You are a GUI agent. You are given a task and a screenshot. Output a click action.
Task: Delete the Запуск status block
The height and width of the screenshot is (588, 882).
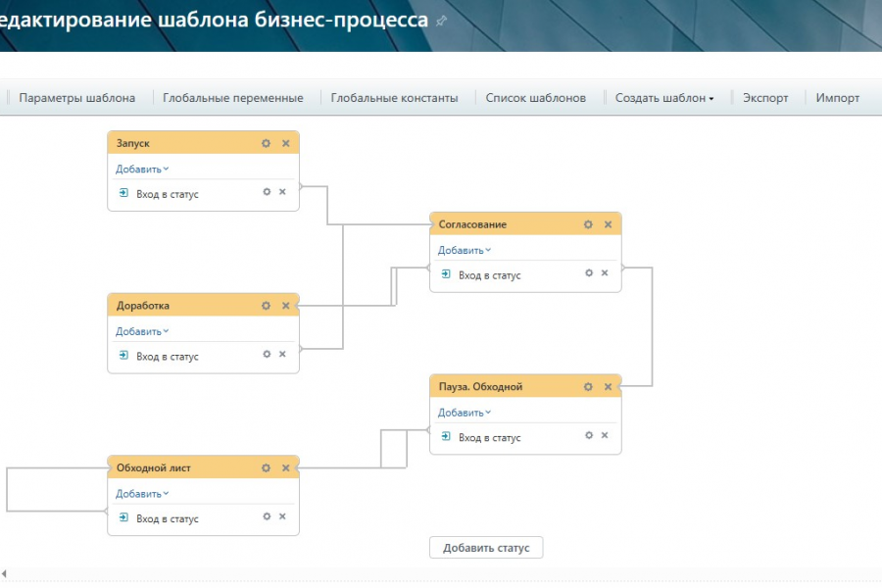click(x=286, y=143)
